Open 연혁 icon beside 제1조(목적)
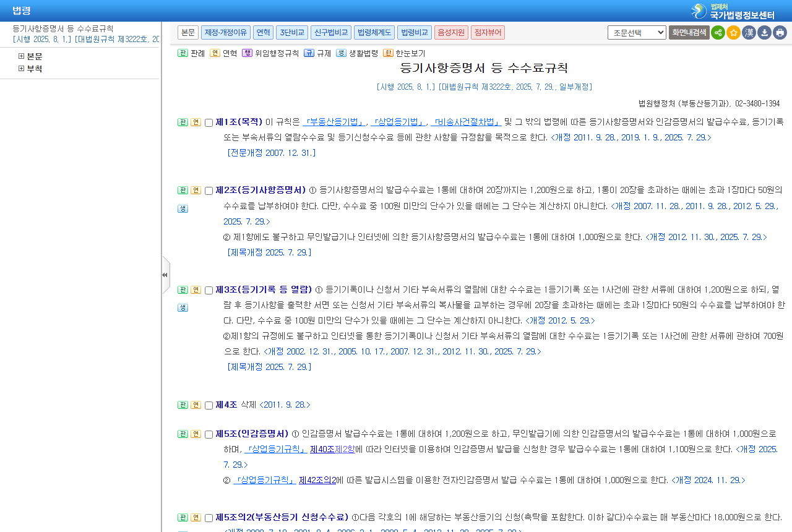The image size is (792, 532). [196, 122]
